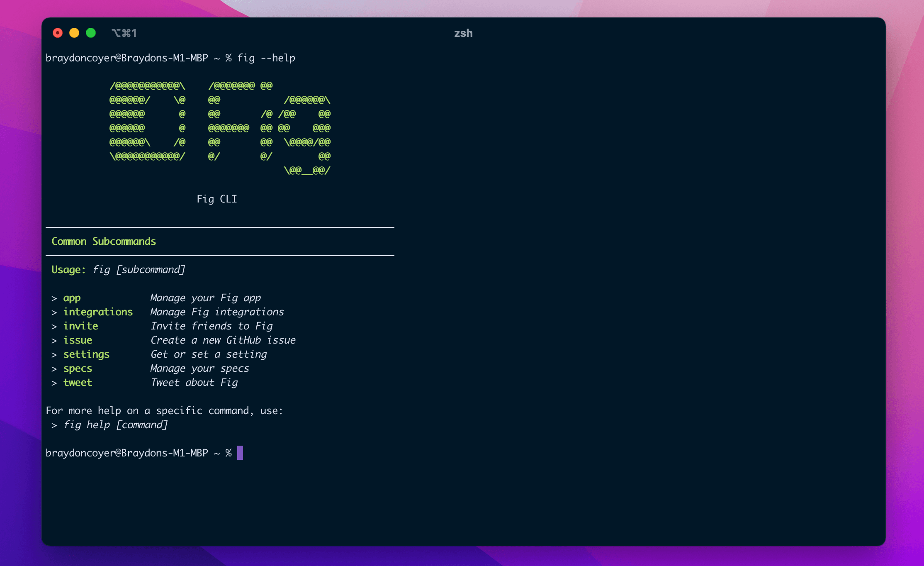
Task: Click the 'Usage:' label
Action: (x=68, y=270)
